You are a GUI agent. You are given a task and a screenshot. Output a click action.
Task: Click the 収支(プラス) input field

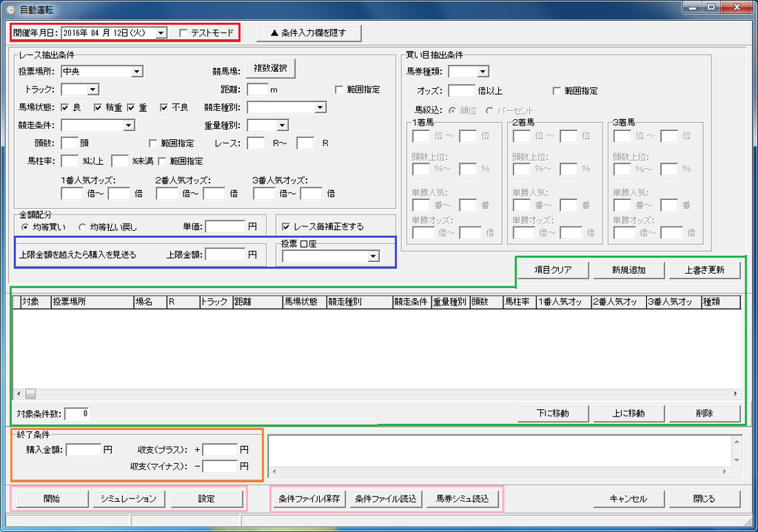pyautogui.click(x=220, y=450)
